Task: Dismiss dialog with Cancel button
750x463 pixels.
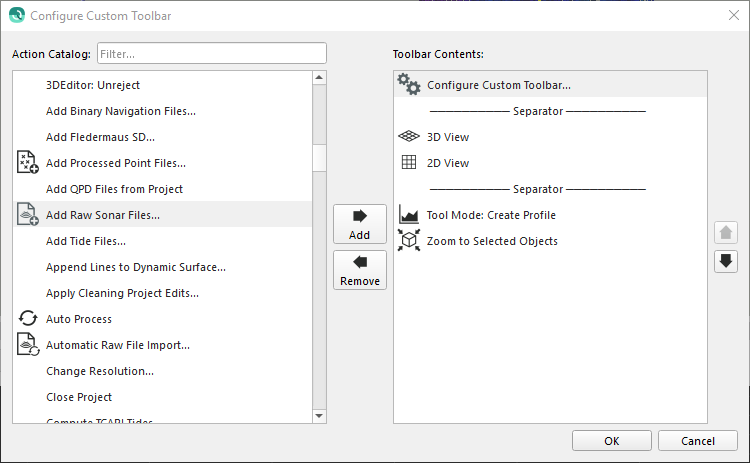Action: pyautogui.click(x=697, y=441)
